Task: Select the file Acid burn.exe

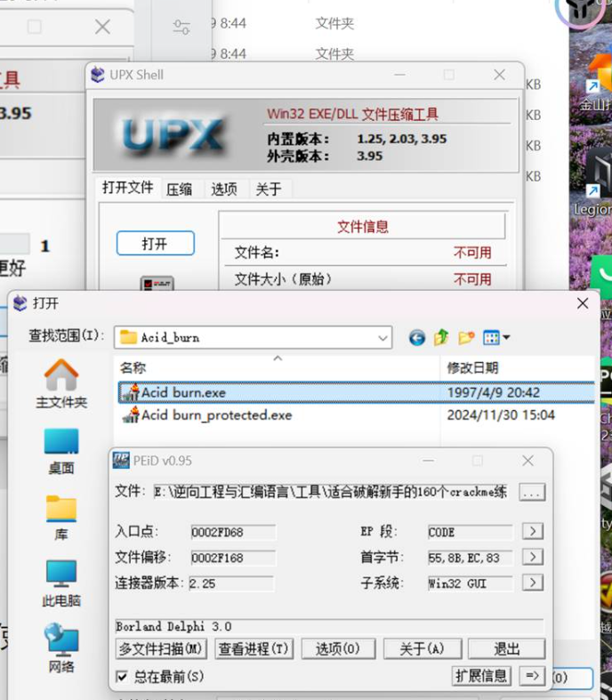Action: [x=356, y=392]
